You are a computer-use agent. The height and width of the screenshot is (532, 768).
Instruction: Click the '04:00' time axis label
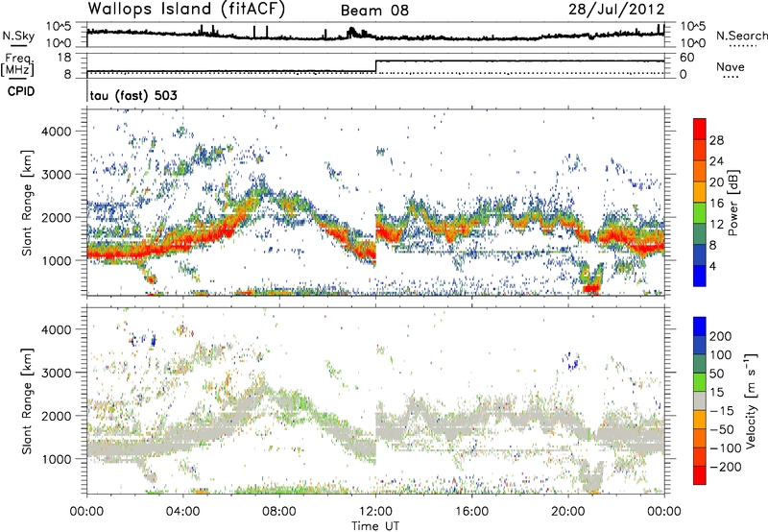click(x=183, y=512)
